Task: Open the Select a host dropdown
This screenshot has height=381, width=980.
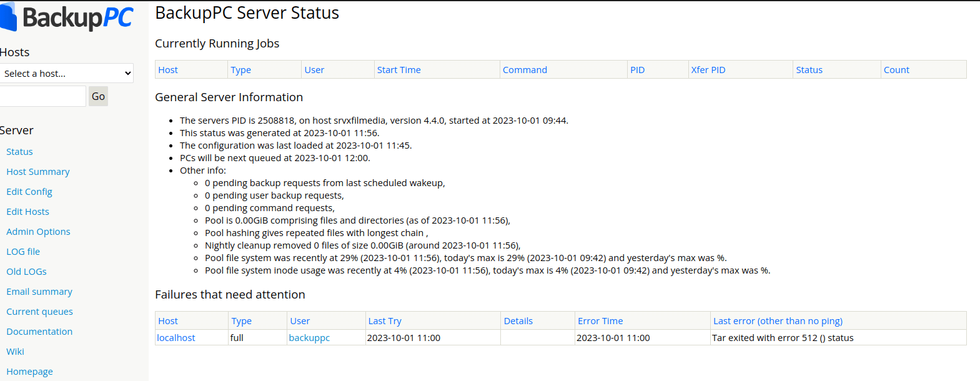Action: [x=67, y=73]
